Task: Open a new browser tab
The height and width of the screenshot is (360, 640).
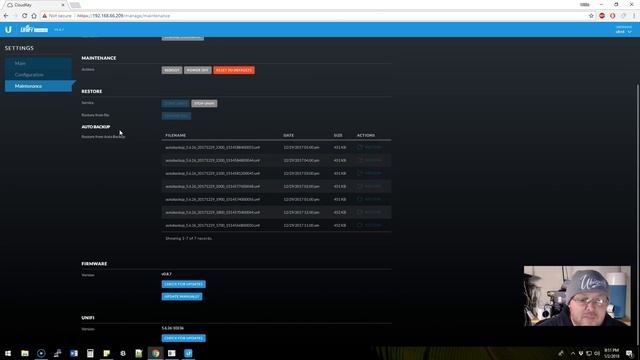Action: coord(75,5)
